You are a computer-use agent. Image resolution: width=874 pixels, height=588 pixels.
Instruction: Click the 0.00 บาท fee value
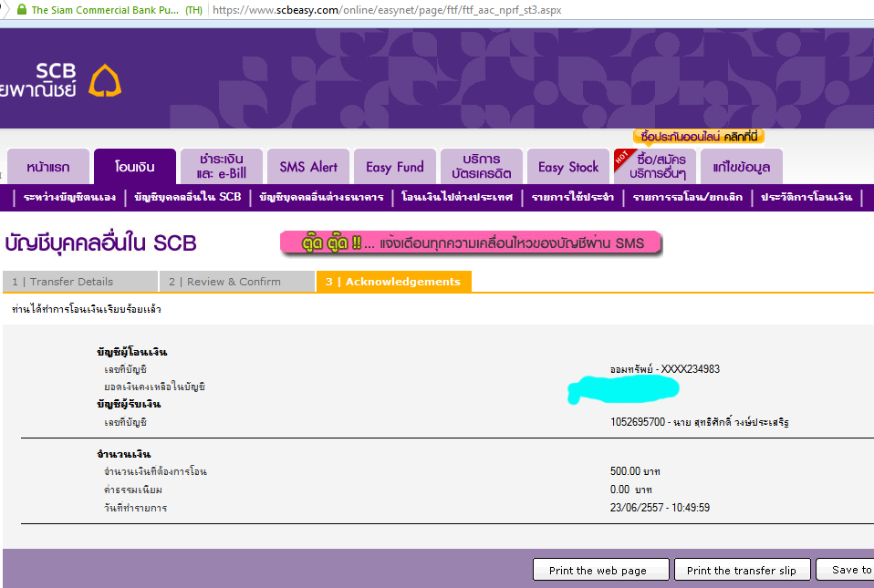(x=630, y=490)
